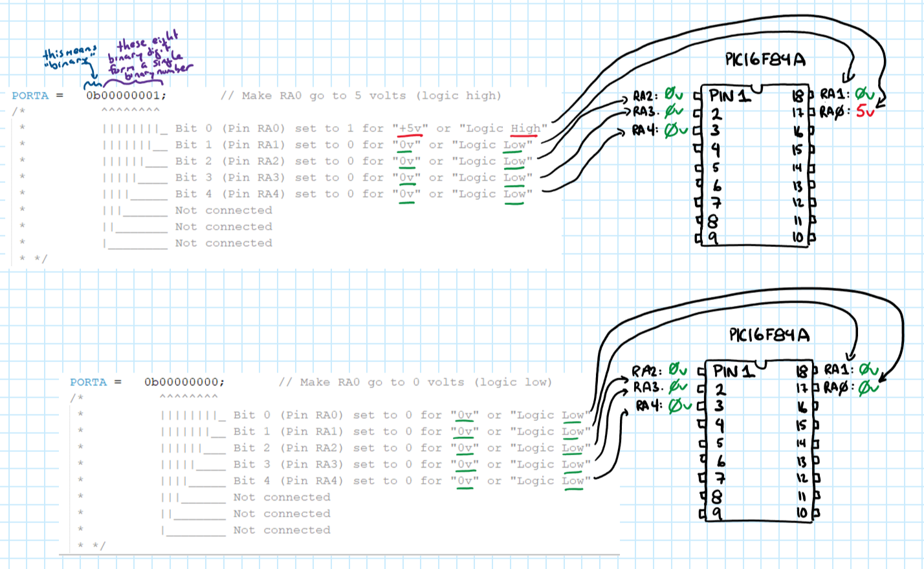
Task: Click pin number 10 on the bottom chip
Action: tap(802, 513)
